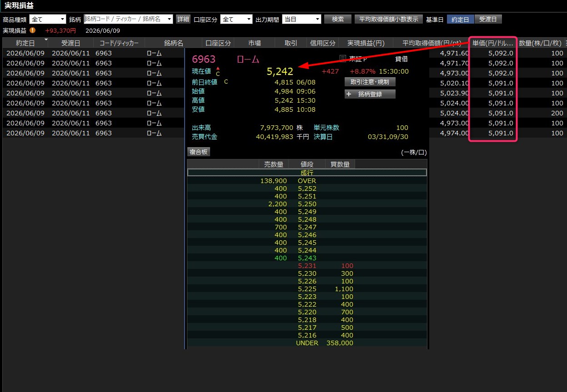Click the 5,247 ask price

tap(307, 227)
